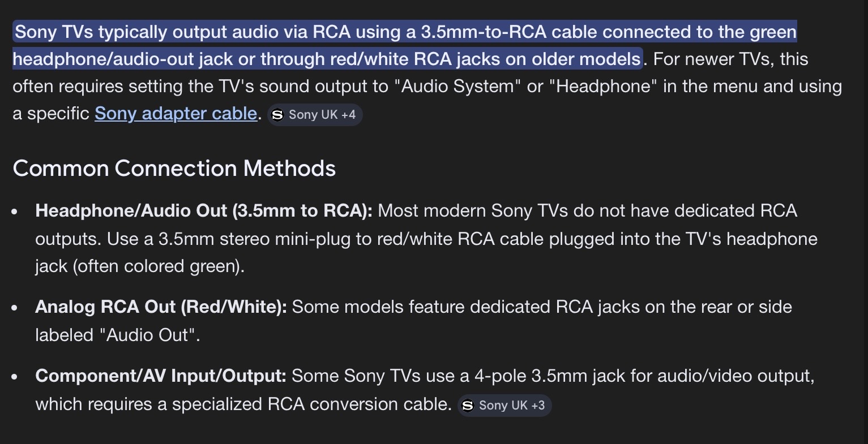868x444 pixels.
Task: Click the bullet dot before 'Component/AV Input/Output'
Action: click(x=15, y=377)
